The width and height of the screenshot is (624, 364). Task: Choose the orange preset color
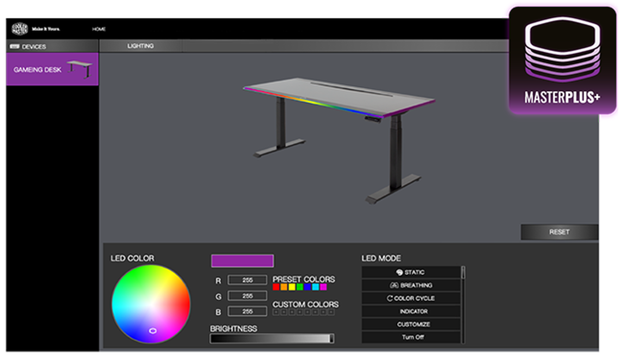284,287
